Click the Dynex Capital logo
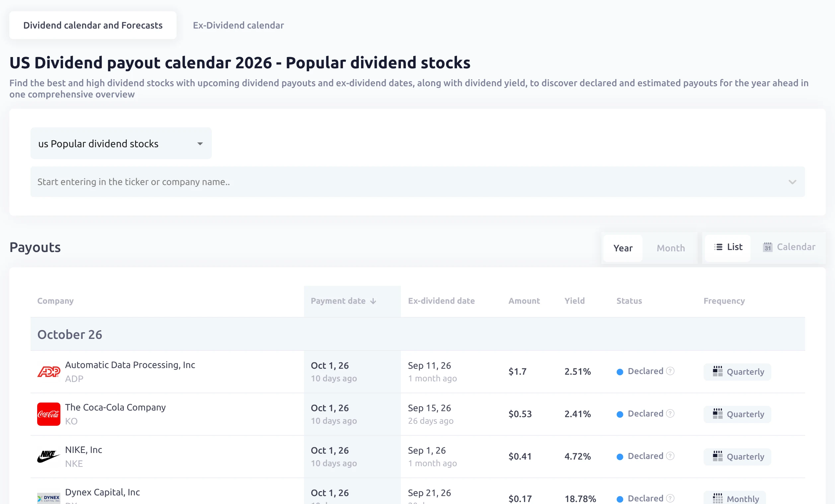 coord(48,498)
